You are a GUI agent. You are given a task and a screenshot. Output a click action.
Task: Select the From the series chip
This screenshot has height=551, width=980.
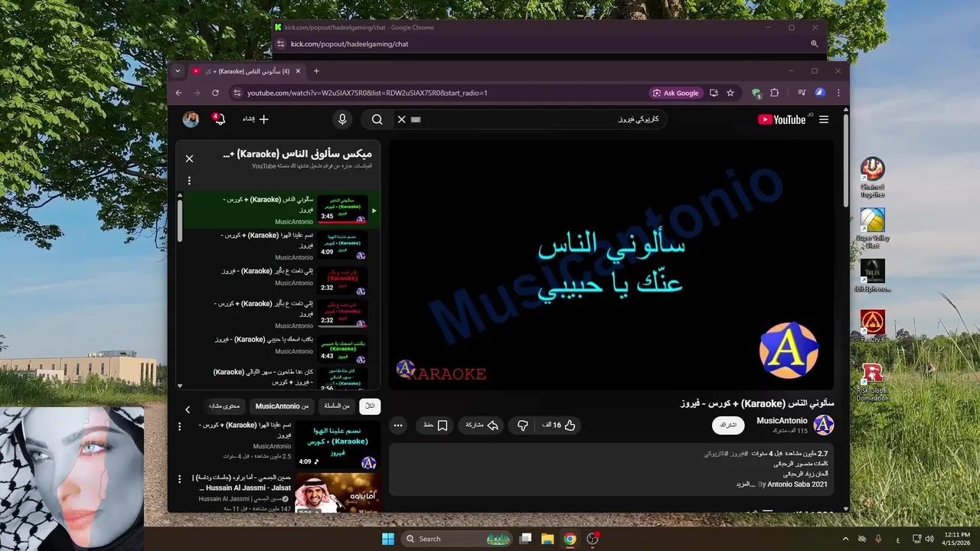point(336,406)
